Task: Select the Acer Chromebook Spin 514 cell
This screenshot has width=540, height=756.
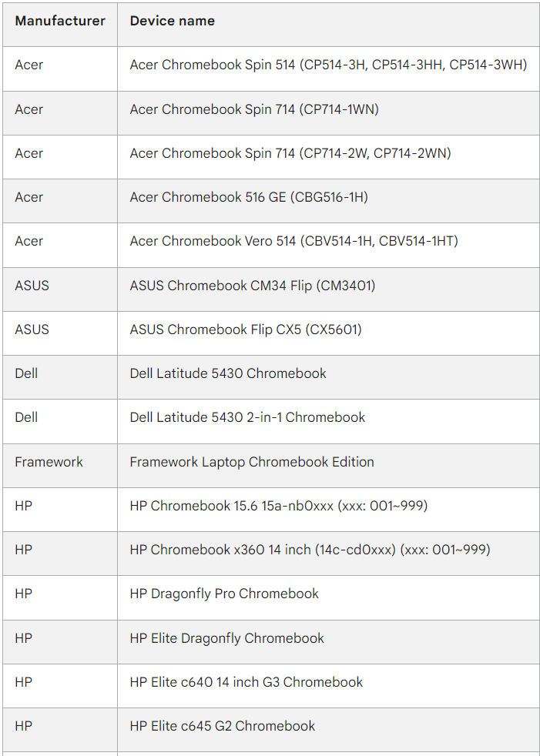Action: (x=328, y=65)
